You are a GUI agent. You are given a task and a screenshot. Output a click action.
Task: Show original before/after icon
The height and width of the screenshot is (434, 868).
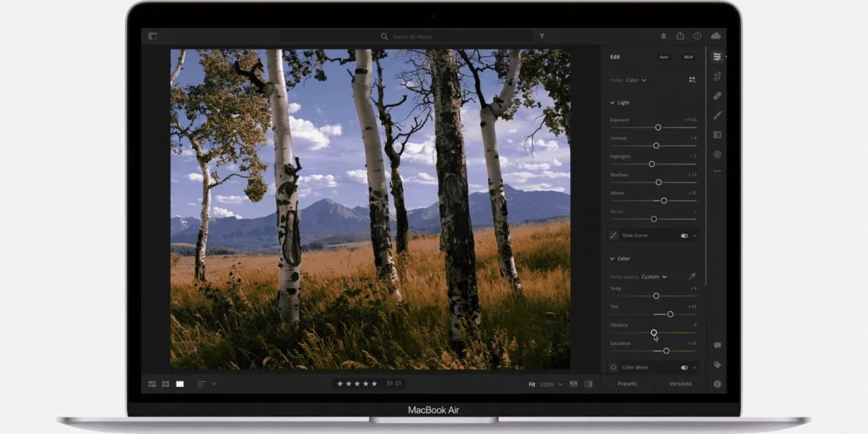pos(589,384)
